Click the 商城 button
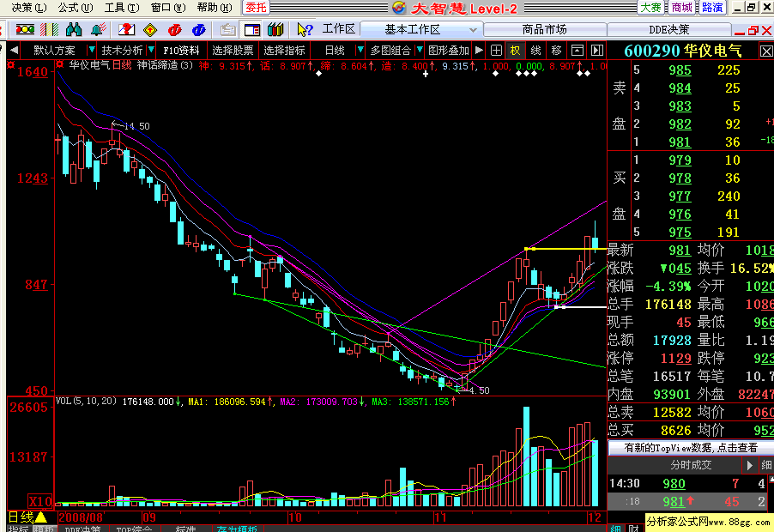Image resolution: width=774 pixels, height=532 pixels. pyautogui.click(x=681, y=8)
